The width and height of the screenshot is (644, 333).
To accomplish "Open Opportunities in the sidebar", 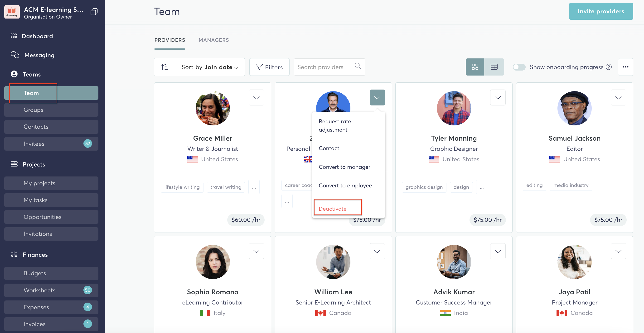I will (x=51, y=217).
